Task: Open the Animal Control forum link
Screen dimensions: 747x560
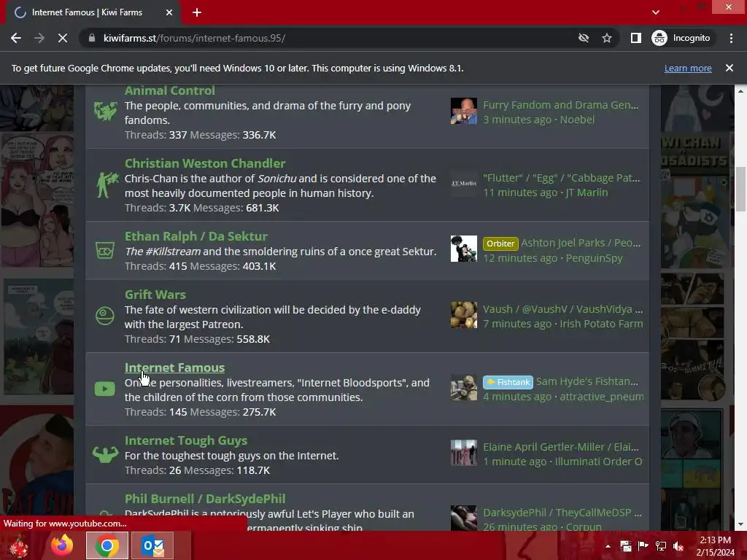Action: [169, 90]
